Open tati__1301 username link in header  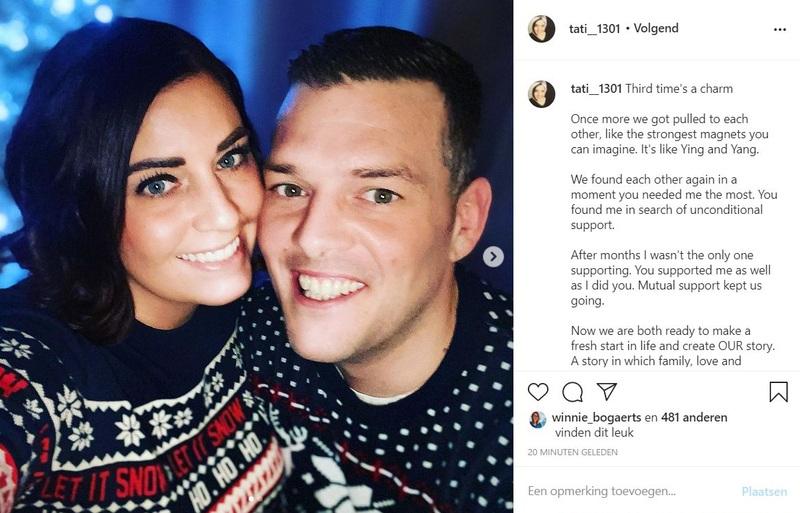tap(594, 29)
